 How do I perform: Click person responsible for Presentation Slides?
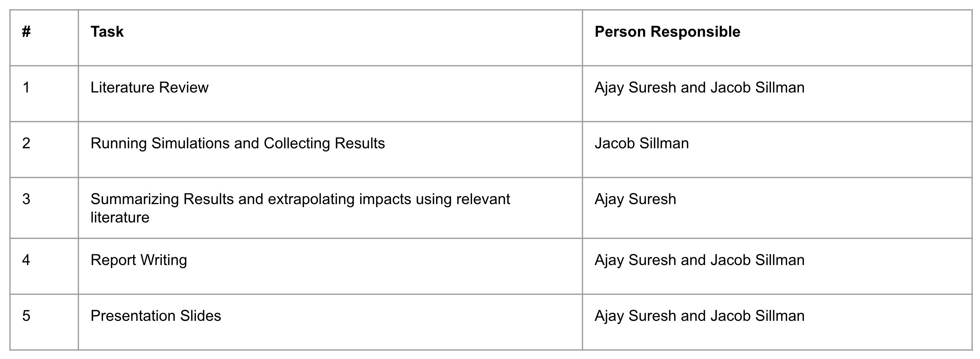[x=699, y=316]
